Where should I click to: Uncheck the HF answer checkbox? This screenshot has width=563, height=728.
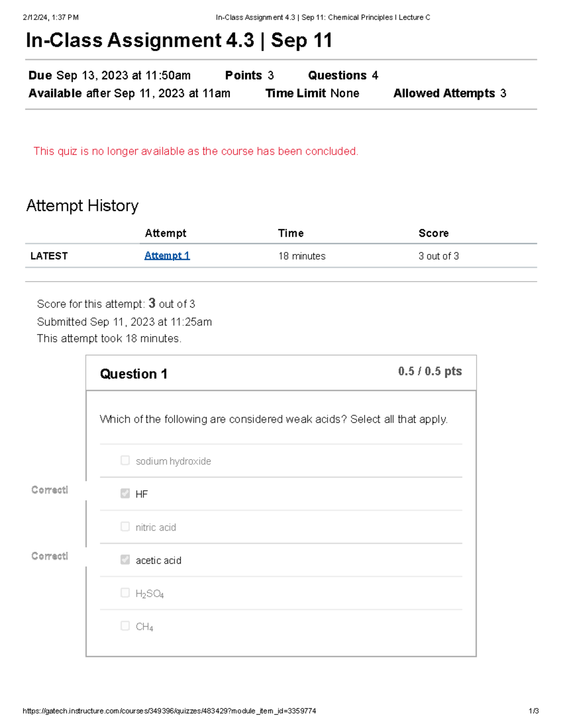click(125, 493)
